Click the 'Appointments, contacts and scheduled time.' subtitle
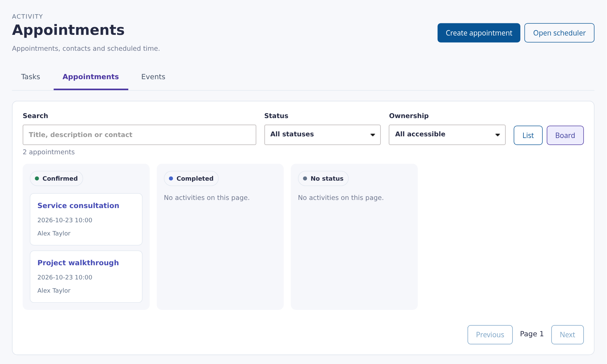 coord(86,49)
